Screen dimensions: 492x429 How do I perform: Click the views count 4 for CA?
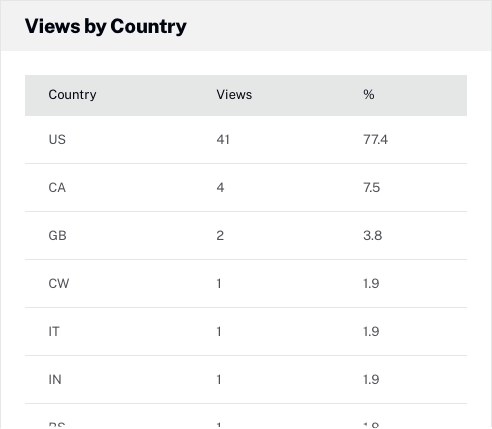tap(220, 188)
